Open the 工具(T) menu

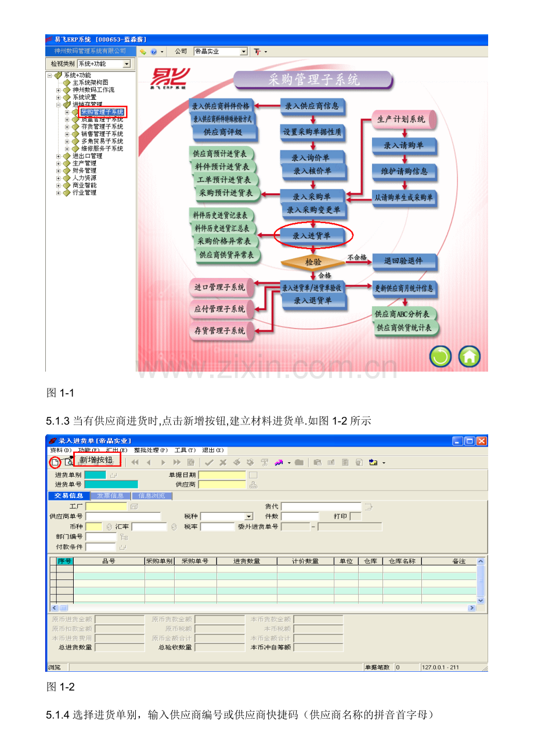[185, 450]
